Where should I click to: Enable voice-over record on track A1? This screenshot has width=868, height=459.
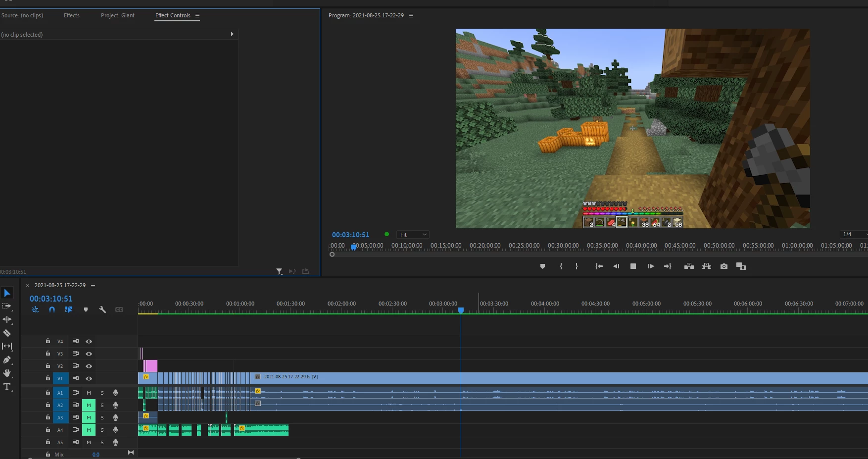pyautogui.click(x=115, y=393)
